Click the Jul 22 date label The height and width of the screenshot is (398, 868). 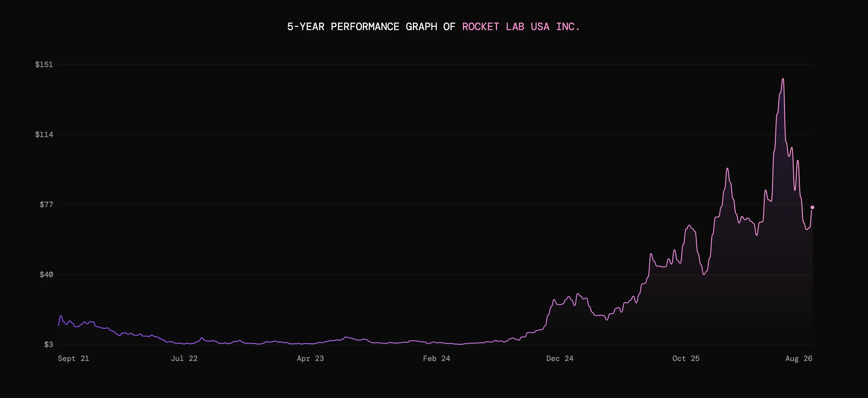[x=184, y=358]
